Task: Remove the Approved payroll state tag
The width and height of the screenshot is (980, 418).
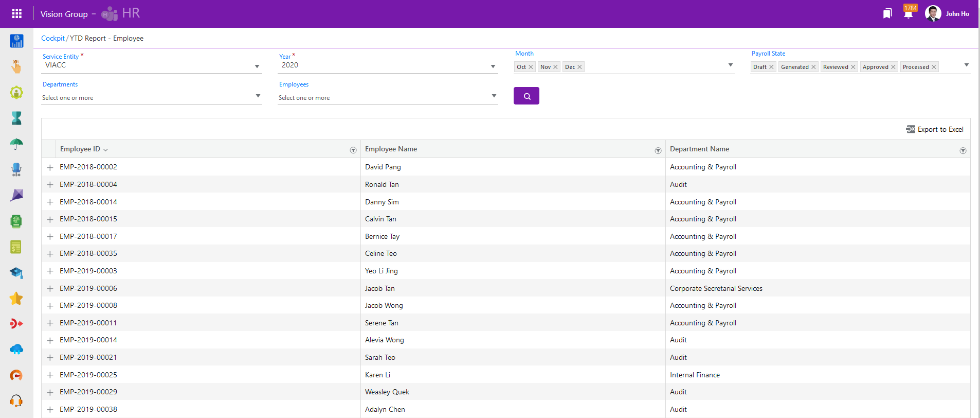Action: [893, 67]
